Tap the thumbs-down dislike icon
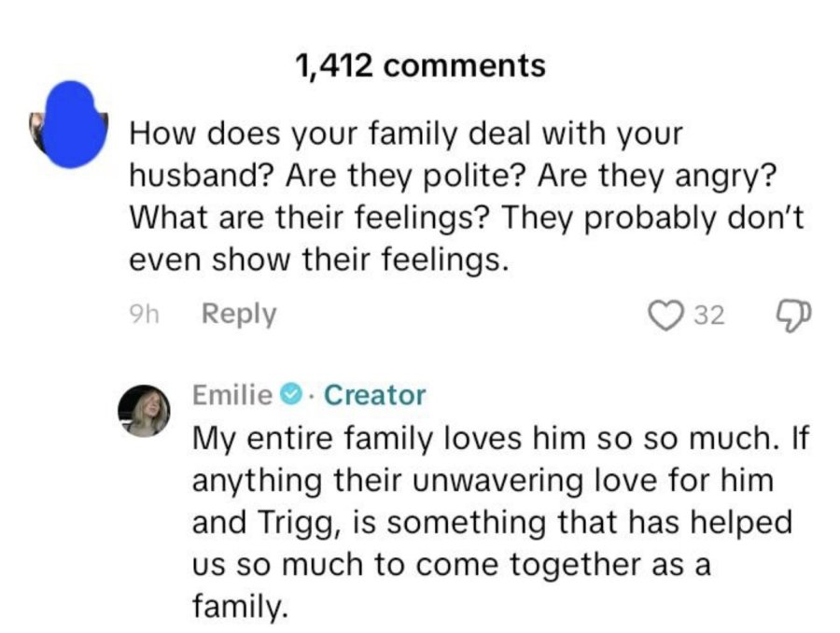The height and width of the screenshot is (633, 840). 794,316
